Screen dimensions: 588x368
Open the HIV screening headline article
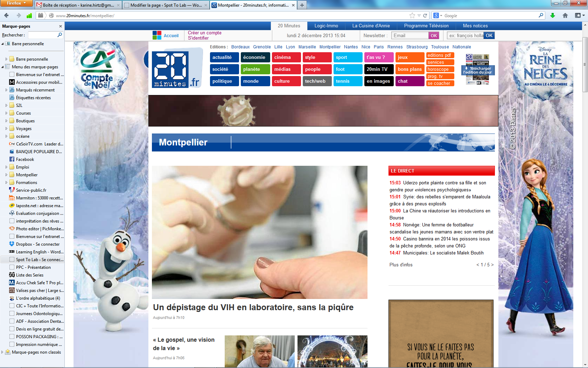click(253, 307)
